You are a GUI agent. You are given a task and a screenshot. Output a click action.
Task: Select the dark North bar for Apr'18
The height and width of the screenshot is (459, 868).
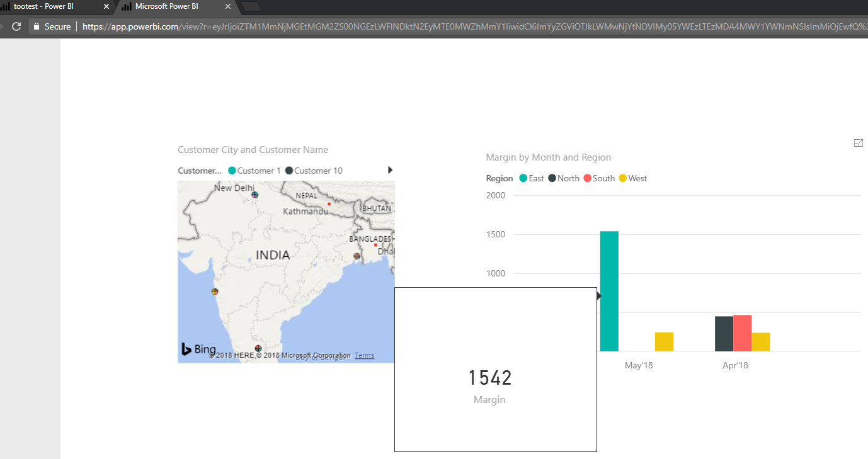point(724,334)
